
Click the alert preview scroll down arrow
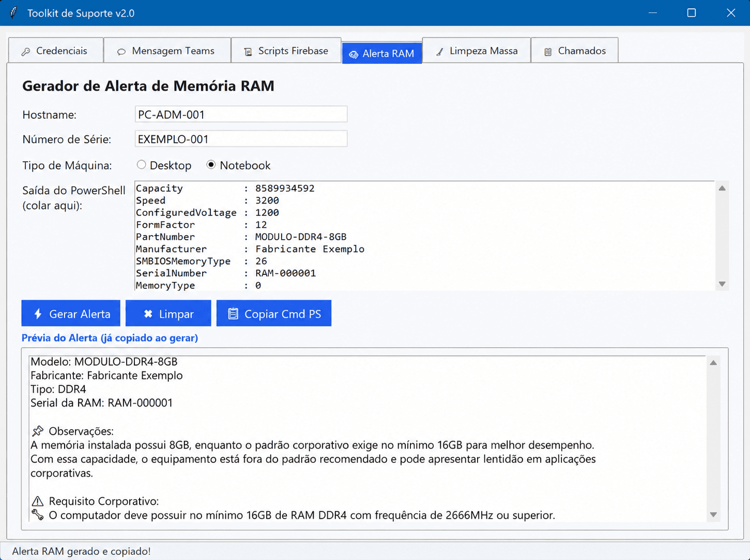click(x=713, y=515)
